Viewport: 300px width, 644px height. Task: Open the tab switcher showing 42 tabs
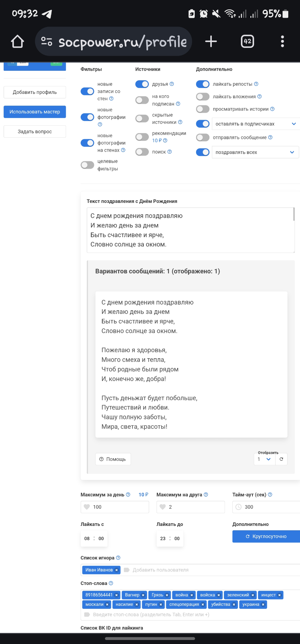(x=247, y=42)
